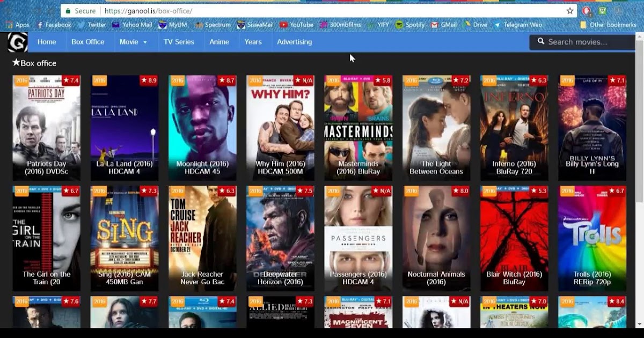Viewport: 644px width, 338px height.
Task: Click the 8.7 rating badge on Moonlight
Action: click(226, 80)
